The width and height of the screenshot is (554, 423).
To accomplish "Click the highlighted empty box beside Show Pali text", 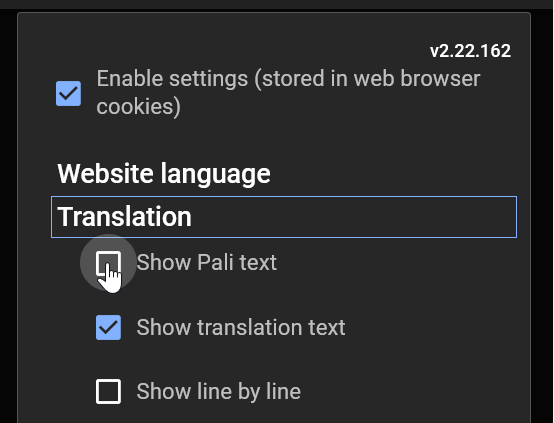I will tap(108, 263).
